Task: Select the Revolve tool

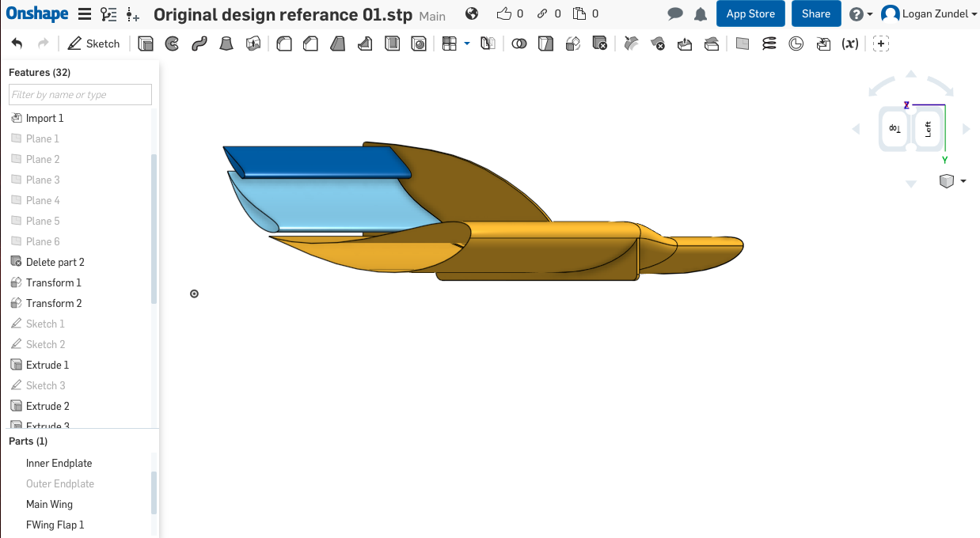Action: (x=172, y=44)
